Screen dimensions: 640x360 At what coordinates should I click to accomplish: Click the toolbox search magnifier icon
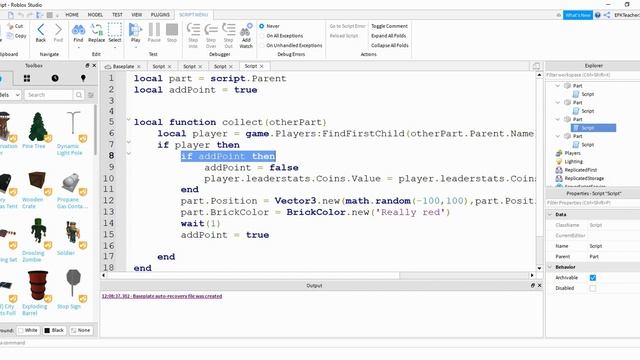click(79, 95)
